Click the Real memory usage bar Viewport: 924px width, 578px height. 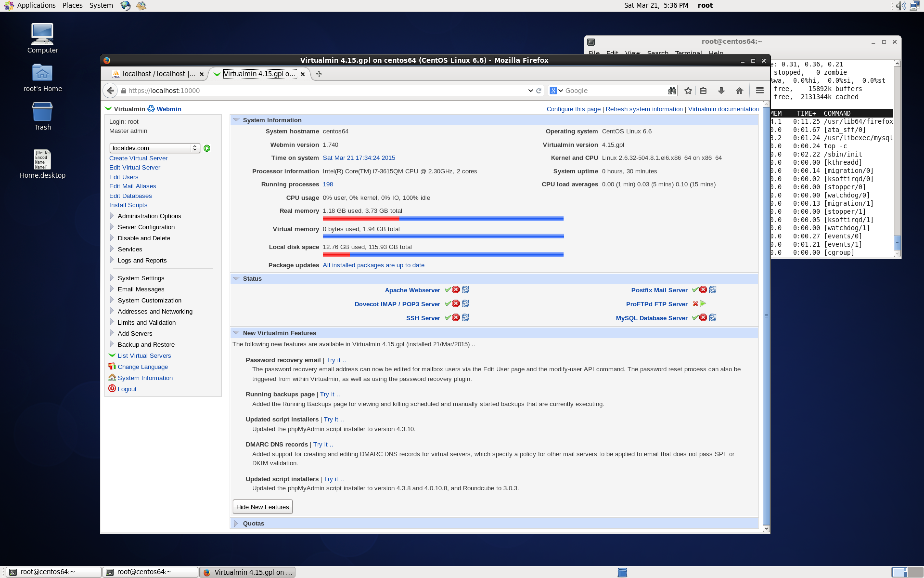pyautogui.click(x=443, y=218)
